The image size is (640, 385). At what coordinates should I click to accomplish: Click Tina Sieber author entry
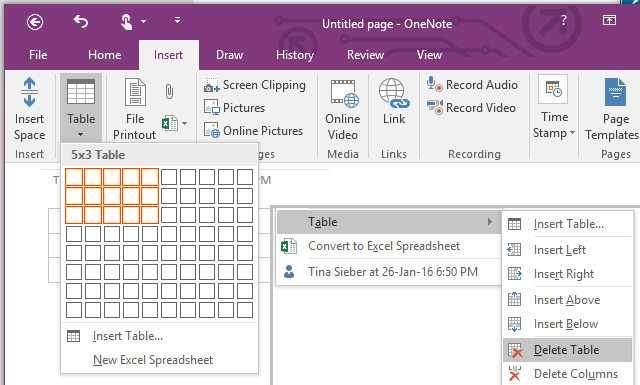(389, 272)
